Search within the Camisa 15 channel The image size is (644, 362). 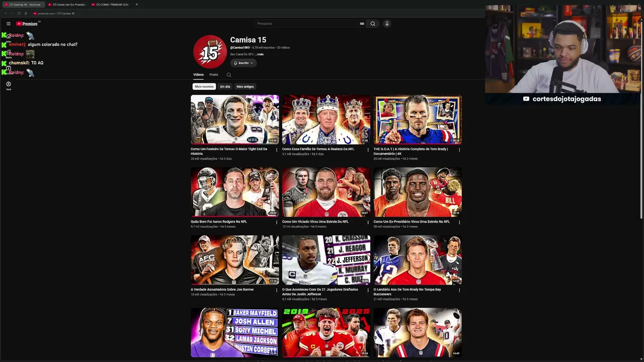[229, 75]
